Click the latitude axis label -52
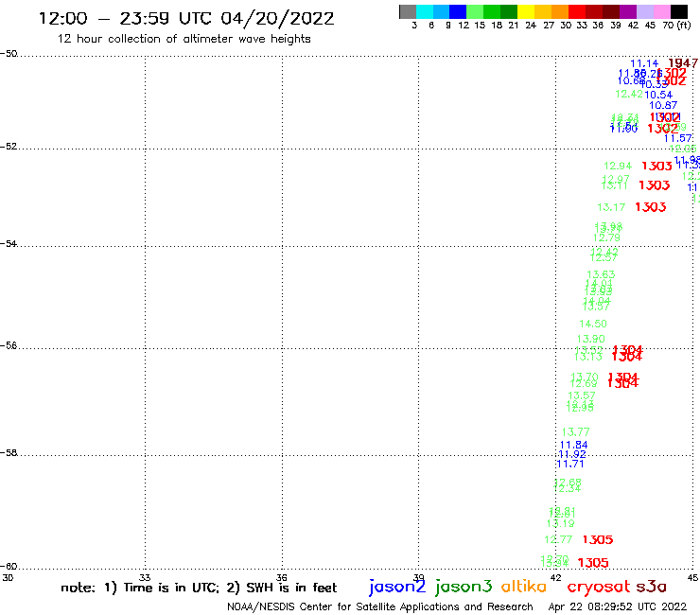The height and width of the screenshot is (615, 700). 9,147
